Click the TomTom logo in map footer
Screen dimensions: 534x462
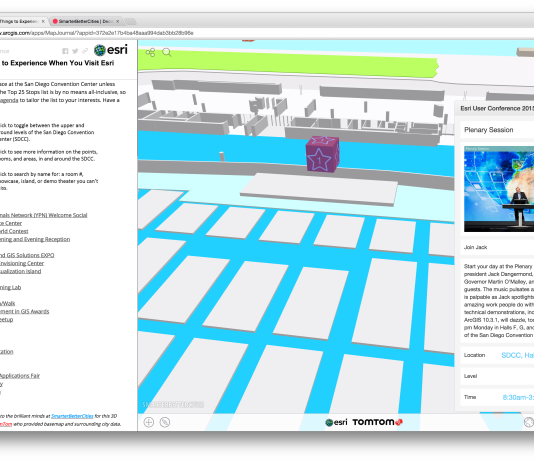click(378, 422)
